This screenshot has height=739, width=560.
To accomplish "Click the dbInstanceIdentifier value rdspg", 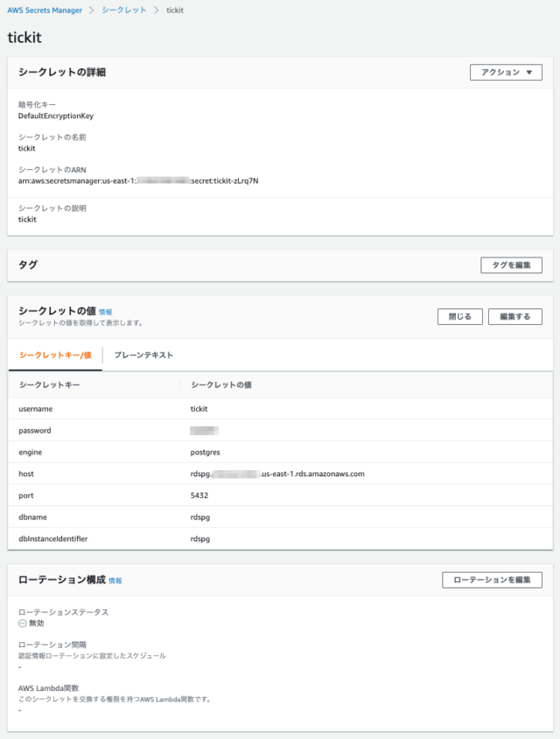I will [200, 538].
